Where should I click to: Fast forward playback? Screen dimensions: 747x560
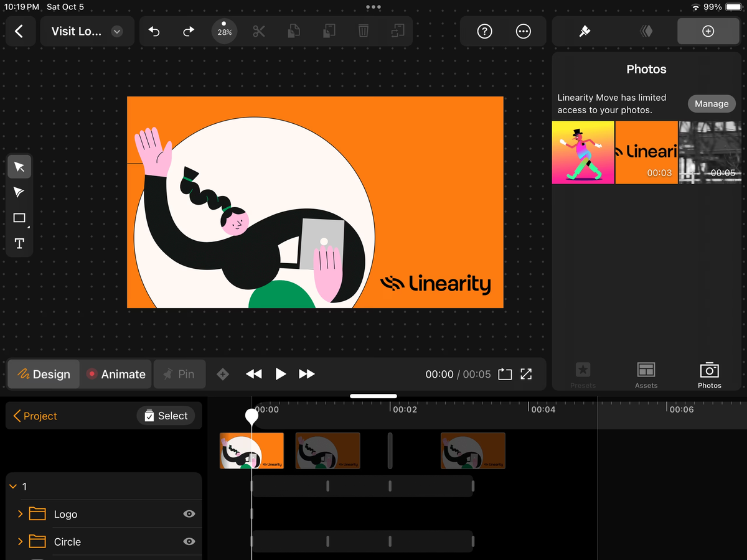[307, 374]
